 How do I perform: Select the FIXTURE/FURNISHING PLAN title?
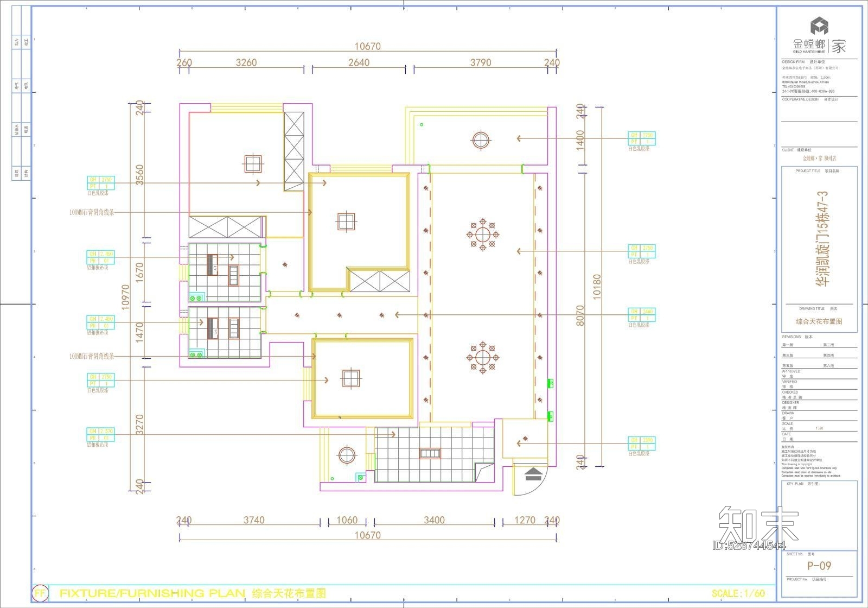(x=152, y=593)
